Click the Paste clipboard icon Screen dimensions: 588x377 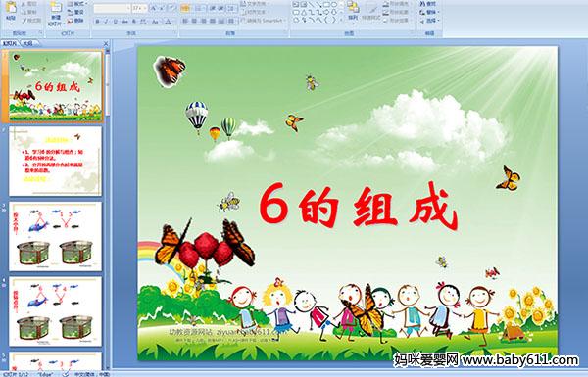click(x=11, y=11)
